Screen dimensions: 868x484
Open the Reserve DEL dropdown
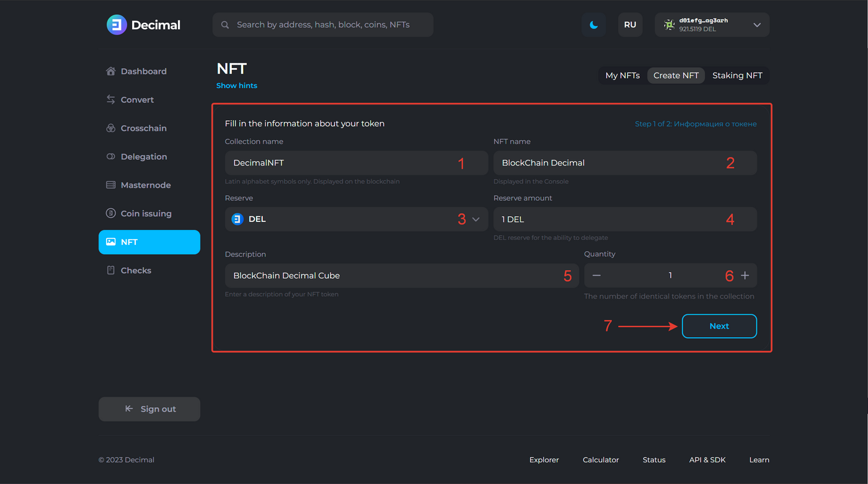pos(356,219)
